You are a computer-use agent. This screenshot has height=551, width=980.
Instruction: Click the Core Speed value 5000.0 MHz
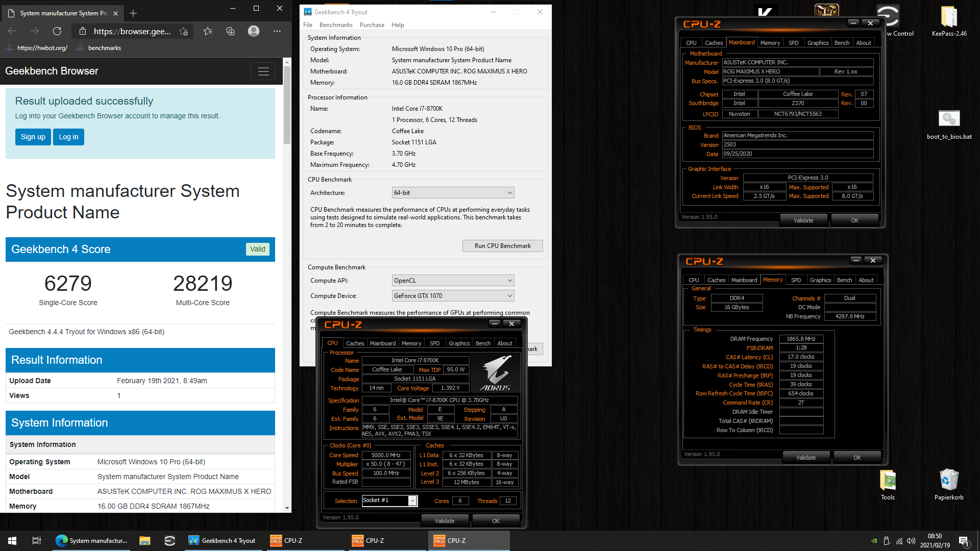tap(386, 455)
